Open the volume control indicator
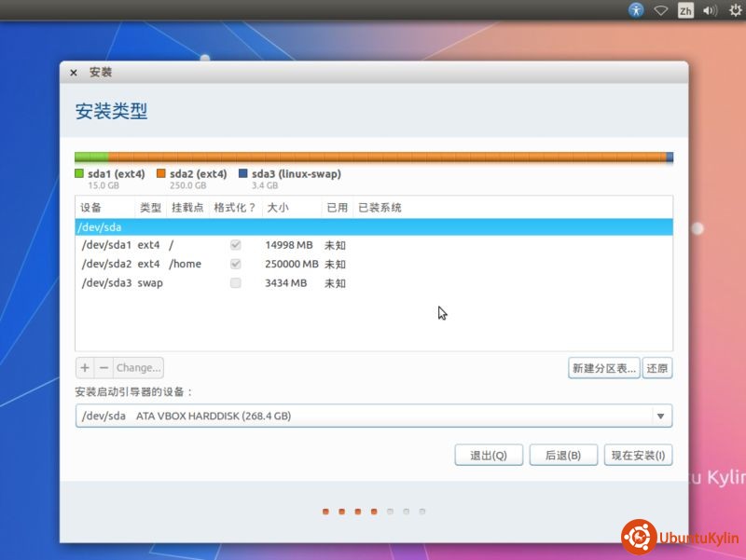 tap(710, 10)
